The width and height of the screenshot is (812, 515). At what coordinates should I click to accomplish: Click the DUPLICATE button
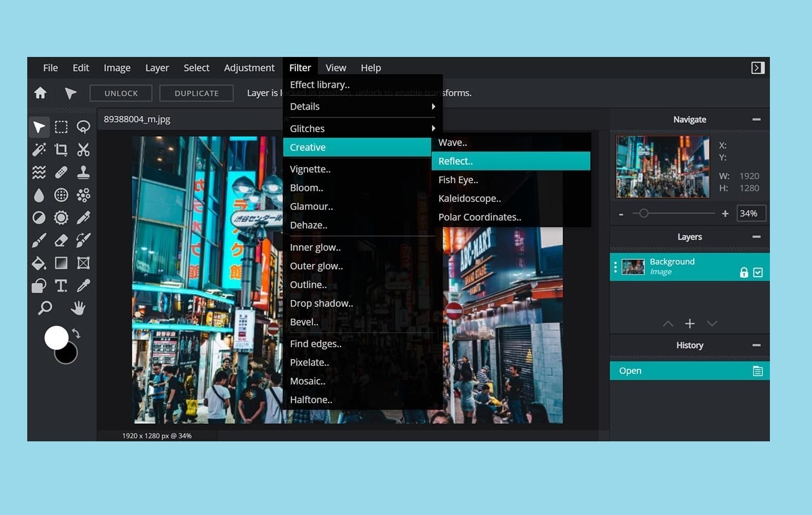coord(197,93)
